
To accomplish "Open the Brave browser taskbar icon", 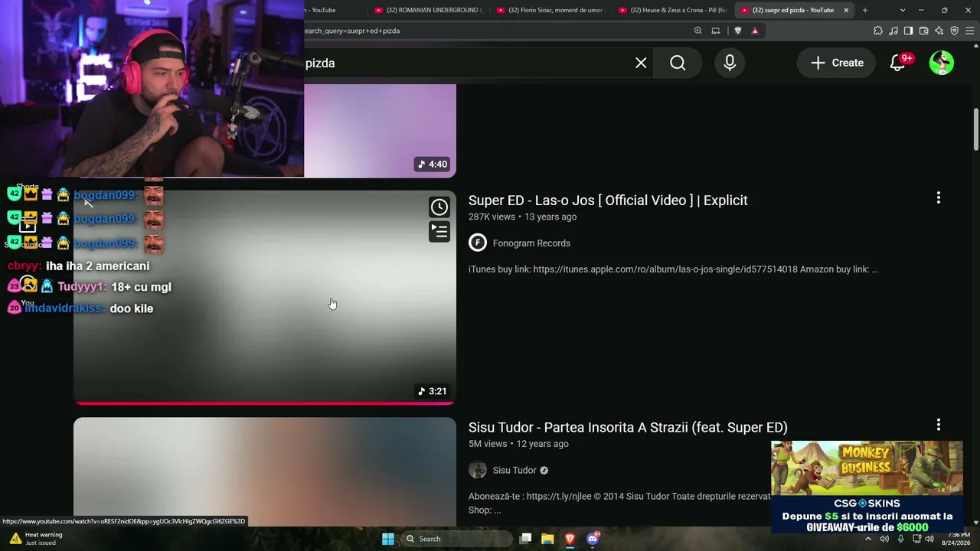I will click(x=570, y=539).
